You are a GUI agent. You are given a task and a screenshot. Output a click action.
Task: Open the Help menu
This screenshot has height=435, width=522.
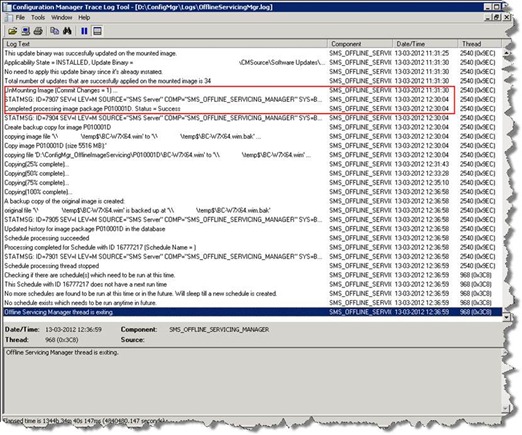[x=84, y=17]
